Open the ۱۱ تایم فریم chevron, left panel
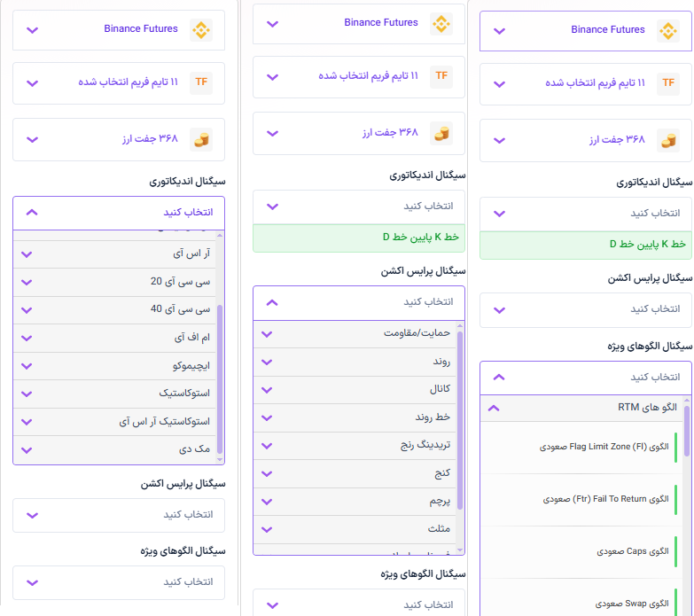Image resolution: width=694 pixels, height=616 pixels. [x=32, y=83]
